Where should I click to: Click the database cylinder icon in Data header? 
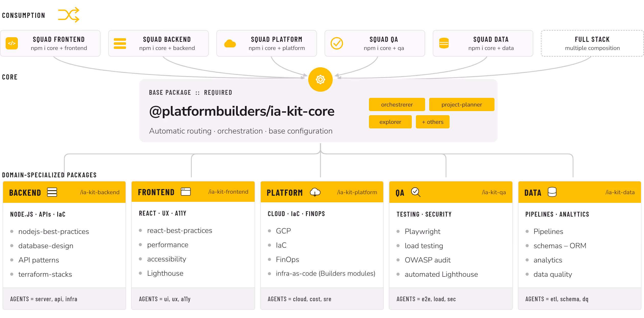pos(552,192)
